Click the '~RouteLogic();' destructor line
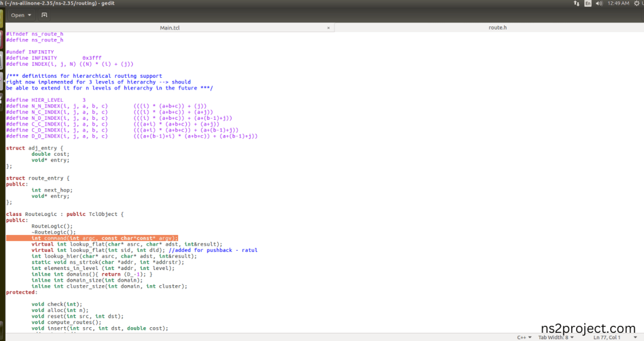Image resolution: width=644 pixels, height=341 pixels. (x=54, y=232)
